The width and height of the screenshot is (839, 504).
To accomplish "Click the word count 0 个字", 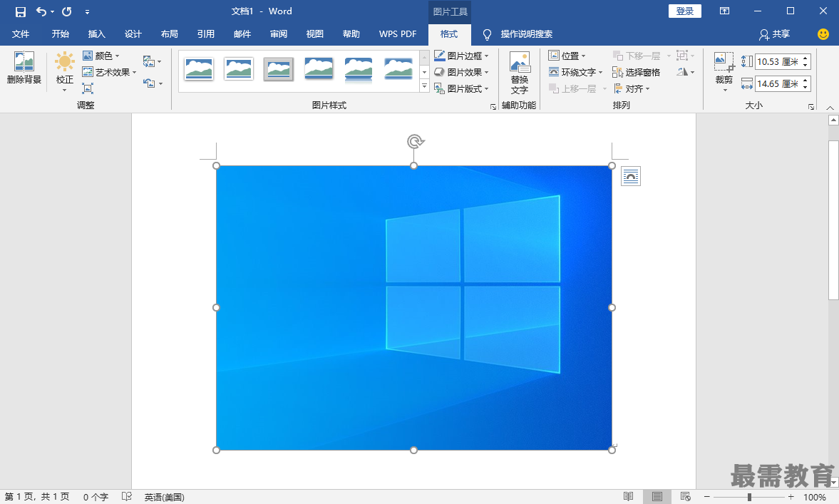I will [96, 497].
